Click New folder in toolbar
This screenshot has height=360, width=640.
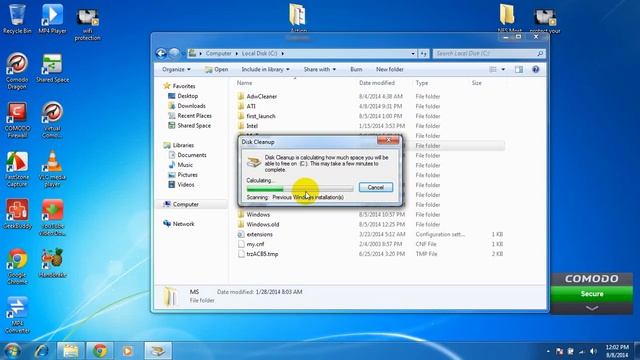(389, 69)
